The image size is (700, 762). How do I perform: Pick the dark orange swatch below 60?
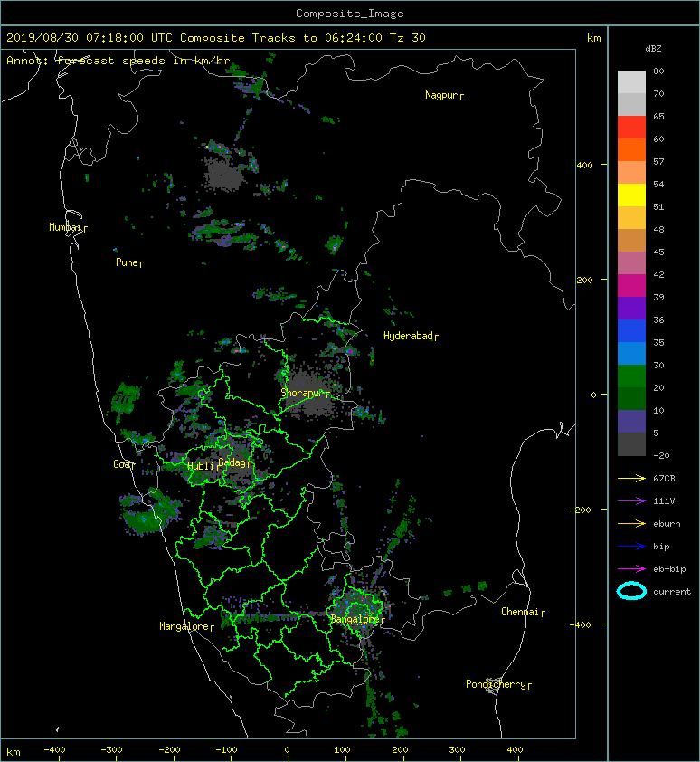(631, 150)
